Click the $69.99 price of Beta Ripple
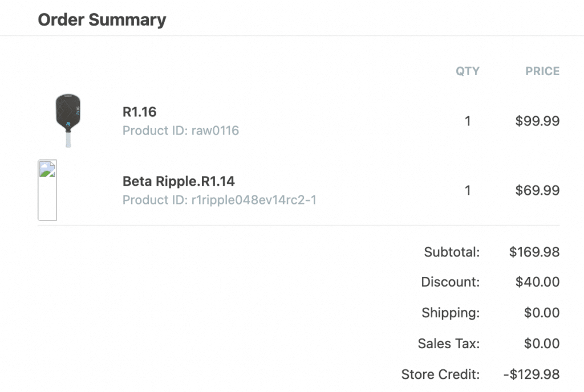Viewport: 584px width, 392px height. pos(537,190)
